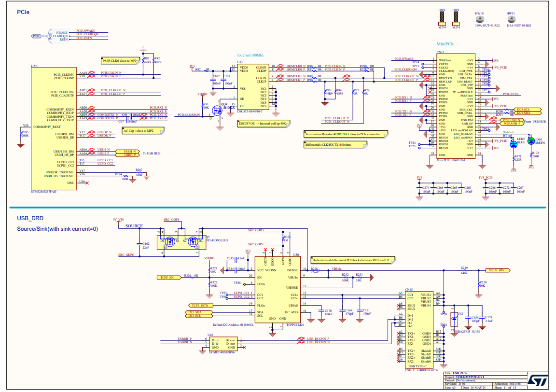Image resolution: width=556 pixels, height=392 pixels.
Task: Open the '49.9R CLK0 close to MP2' note
Action: point(120,61)
